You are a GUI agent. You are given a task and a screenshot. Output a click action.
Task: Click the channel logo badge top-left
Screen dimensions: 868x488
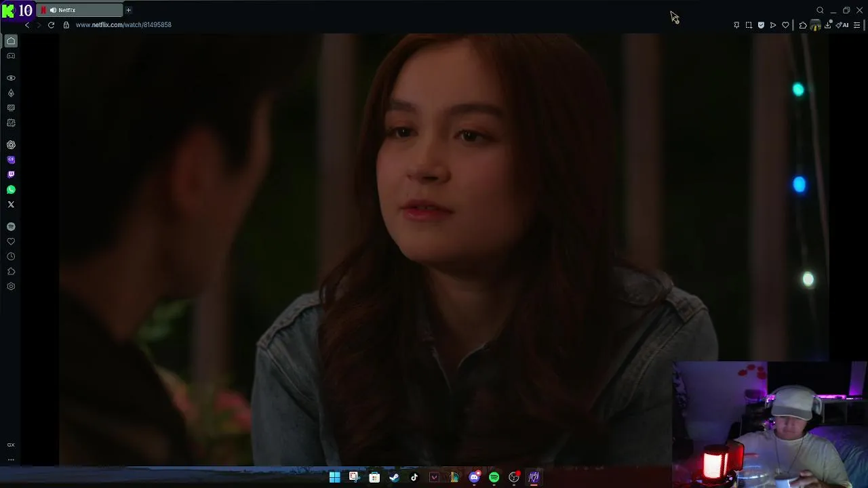(18, 10)
